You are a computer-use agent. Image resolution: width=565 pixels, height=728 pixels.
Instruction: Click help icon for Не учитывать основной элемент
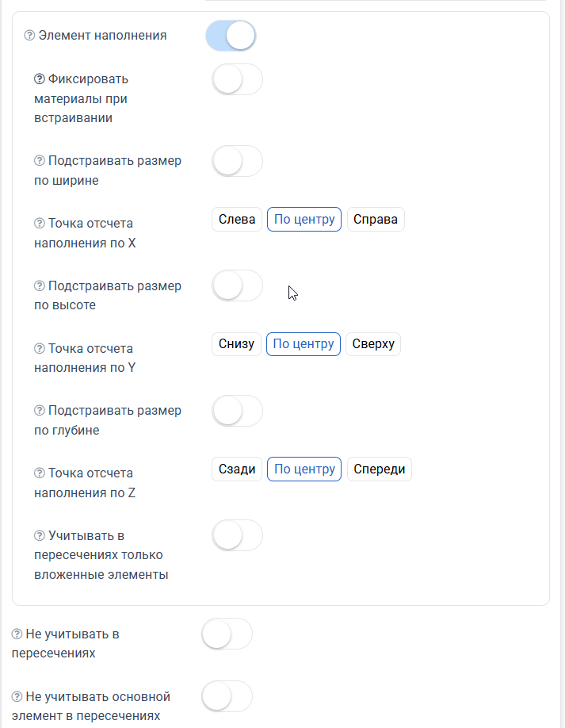tap(17, 696)
